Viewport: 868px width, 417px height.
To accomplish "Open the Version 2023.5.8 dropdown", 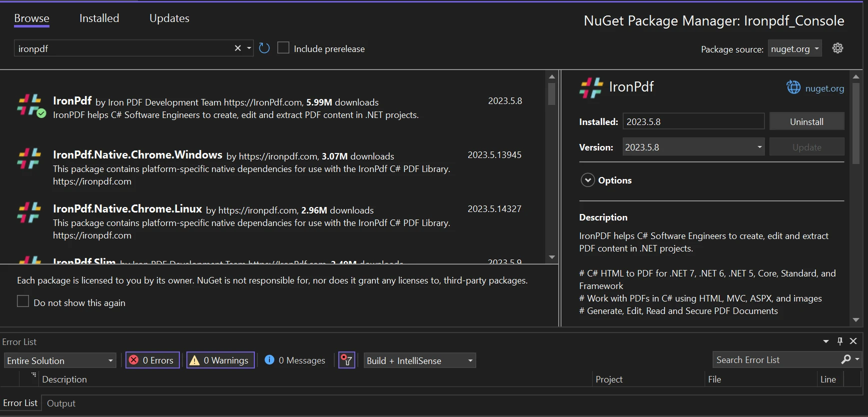I will pos(694,147).
